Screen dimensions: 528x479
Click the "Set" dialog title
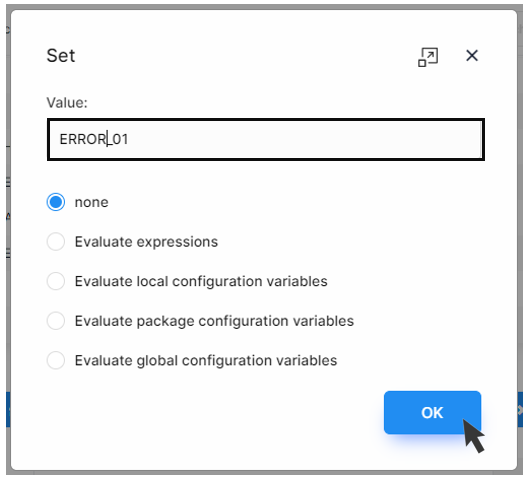(61, 56)
